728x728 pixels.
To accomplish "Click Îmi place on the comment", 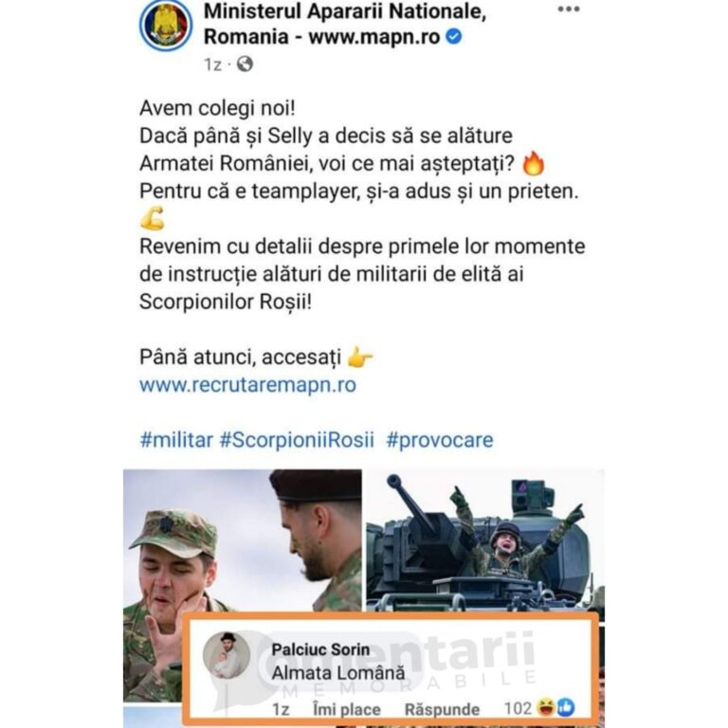I will coord(347,709).
